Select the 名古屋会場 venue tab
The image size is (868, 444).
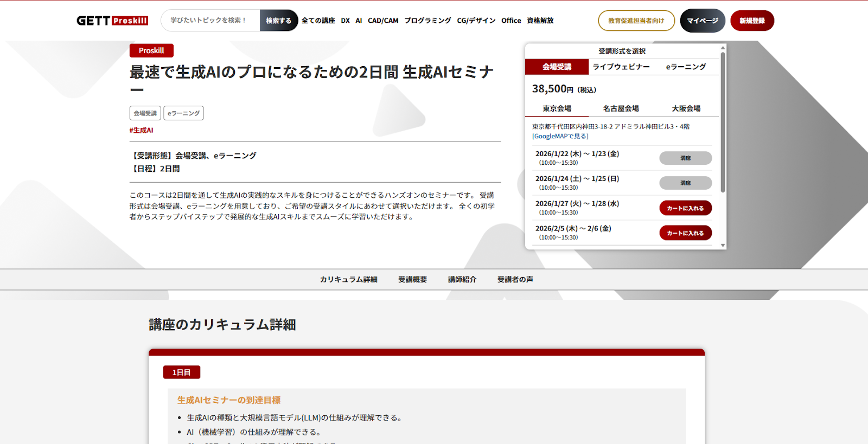click(621, 108)
